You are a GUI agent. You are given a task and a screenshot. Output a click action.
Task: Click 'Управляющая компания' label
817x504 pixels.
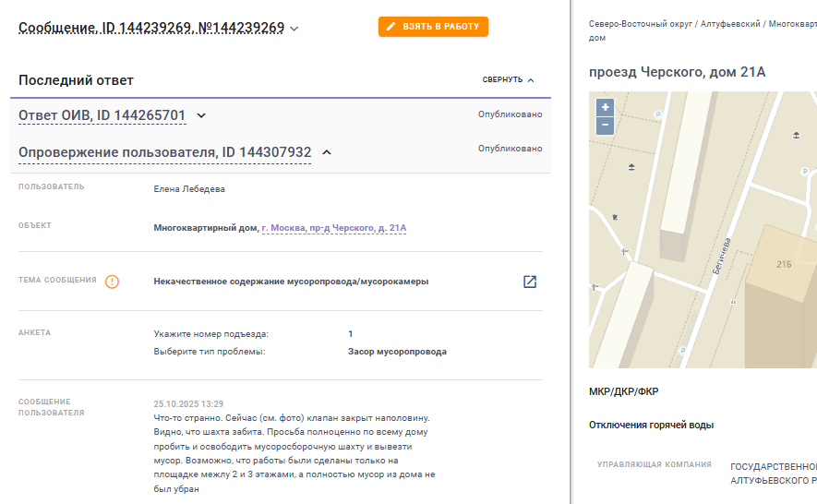pos(654,464)
